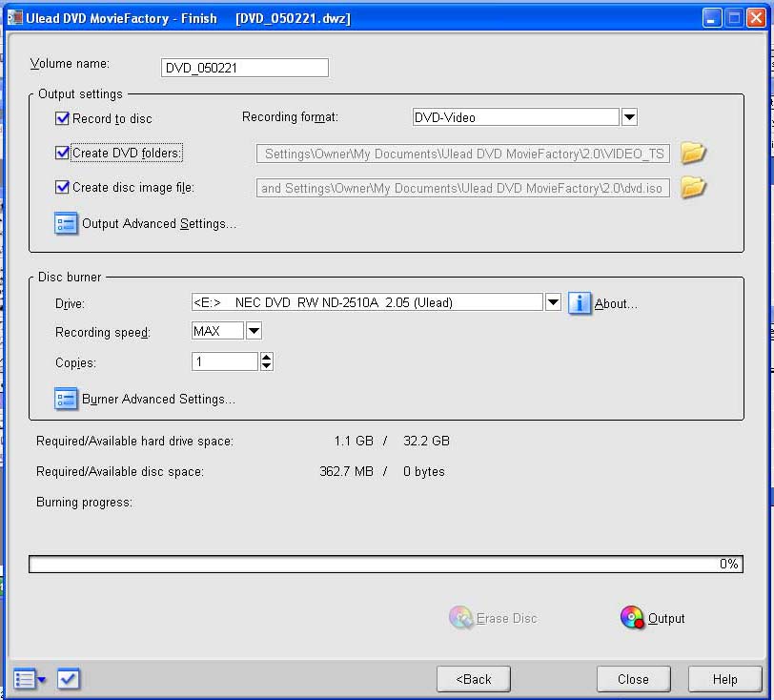Click the '362.7 MB' required disc space value
774x700 pixels.
coord(347,471)
